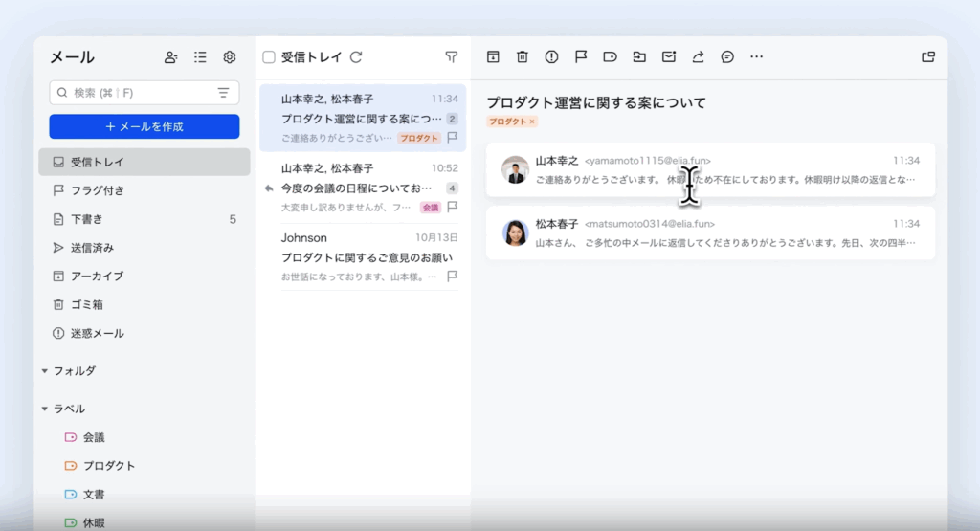Screen dimensions: 980x531
Task: Delete email using trash icon in toolbar
Action: [523, 57]
